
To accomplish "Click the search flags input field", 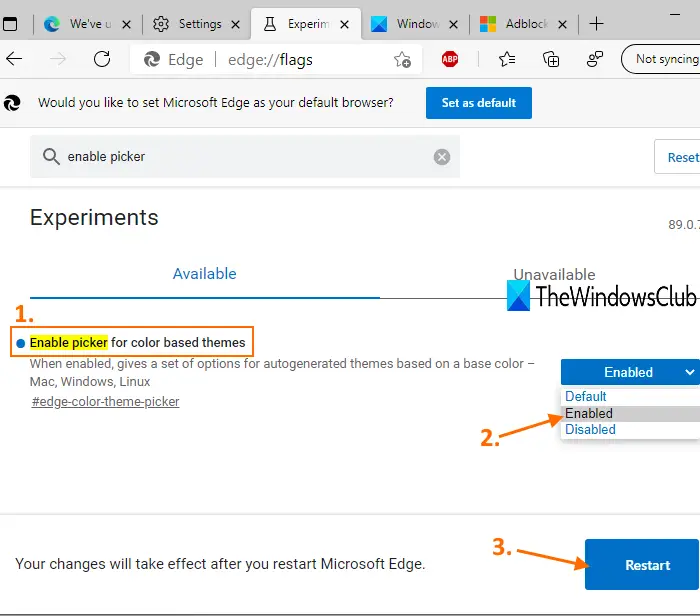I will (245, 157).
